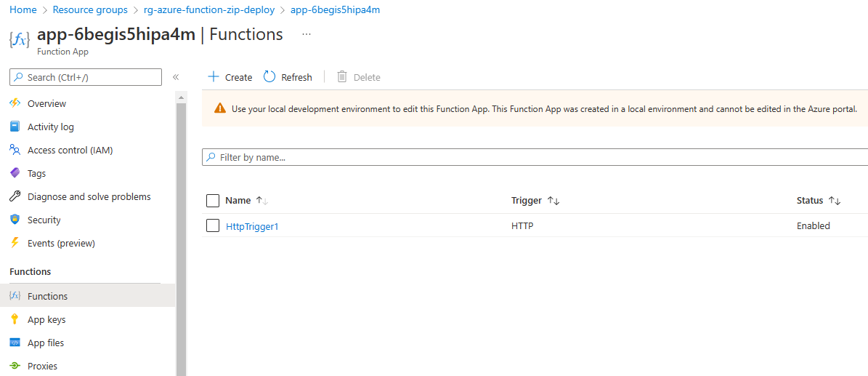
Task: Click the fx icon next to Functions menu item
Action: (x=15, y=296)
